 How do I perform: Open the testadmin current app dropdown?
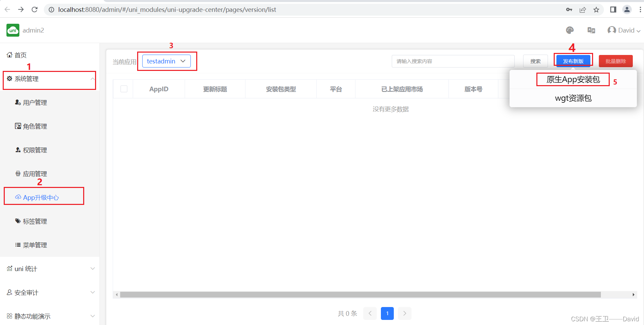(166, 61)
